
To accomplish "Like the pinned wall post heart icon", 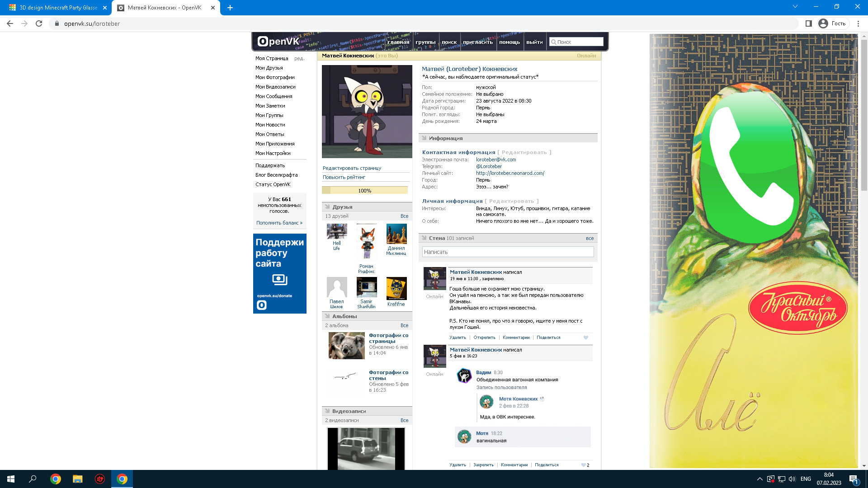I will tap(586, 338).
